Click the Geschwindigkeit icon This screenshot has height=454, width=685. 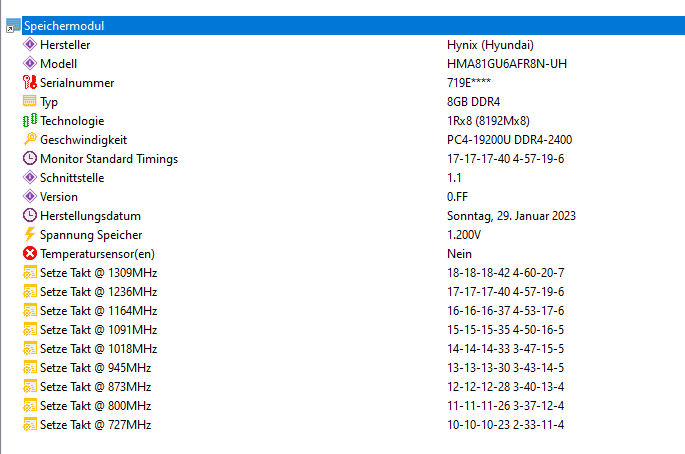tap(29, 140)
